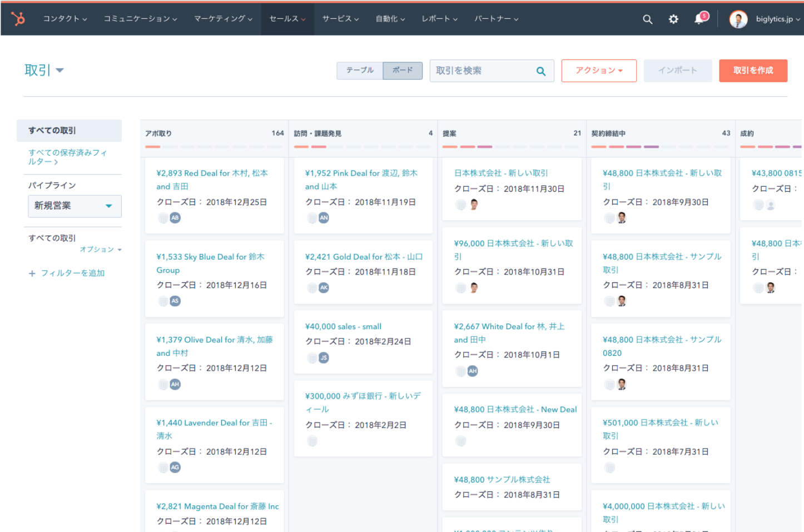Open the セールス menu
This screenshot has height=532, width=804.
287,19
